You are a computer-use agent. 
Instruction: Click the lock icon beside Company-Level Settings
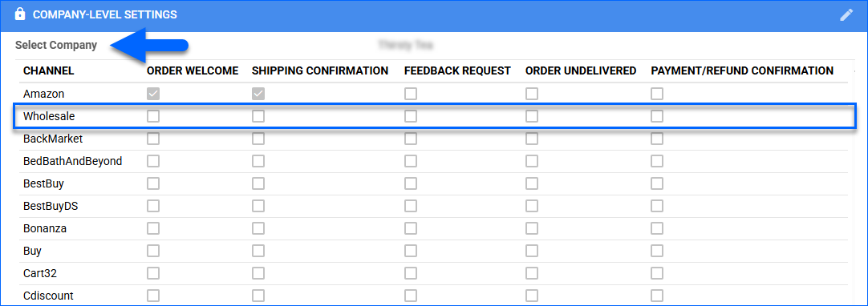point(20,14)
